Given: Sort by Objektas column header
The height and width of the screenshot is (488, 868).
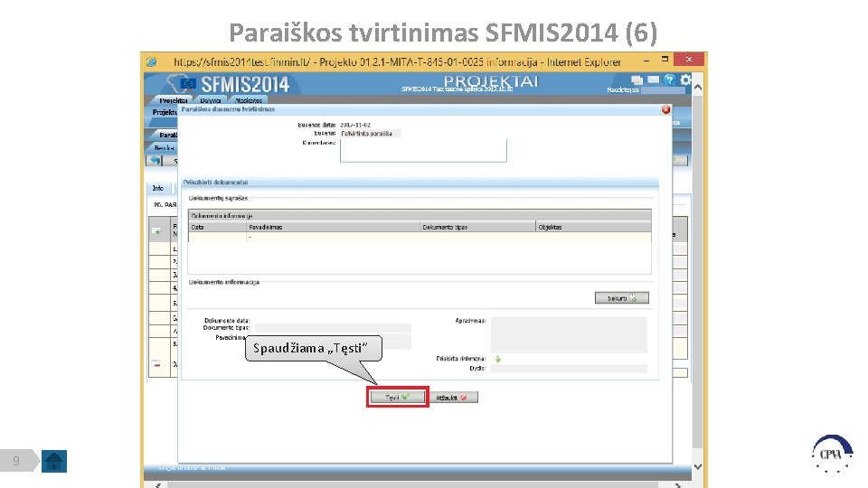Looking at the screenshot, I should 593,228.
